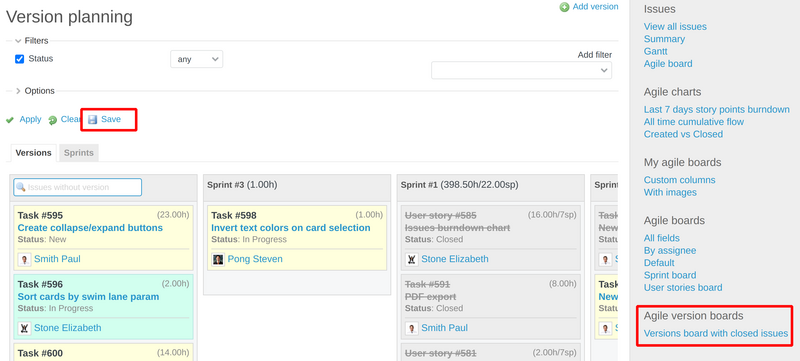Click Smith Paul name on Task #595
800x361 pixels.
(57, 259)
